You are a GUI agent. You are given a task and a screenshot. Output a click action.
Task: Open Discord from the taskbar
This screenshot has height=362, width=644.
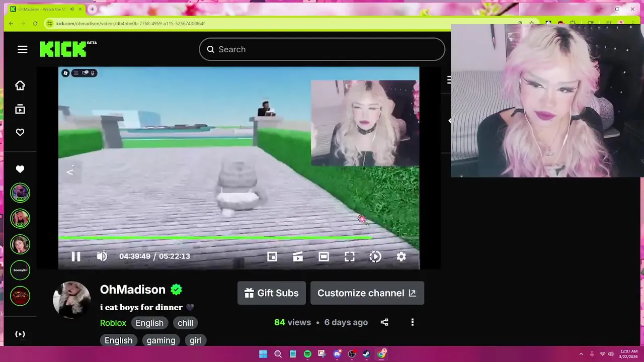click(x=337, y=354)
